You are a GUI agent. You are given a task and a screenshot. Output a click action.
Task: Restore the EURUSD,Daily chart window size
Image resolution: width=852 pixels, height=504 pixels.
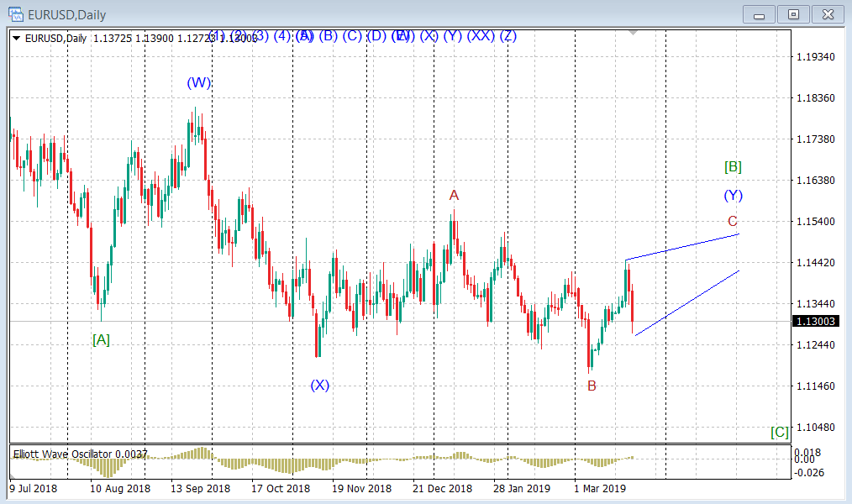(793, 14)
